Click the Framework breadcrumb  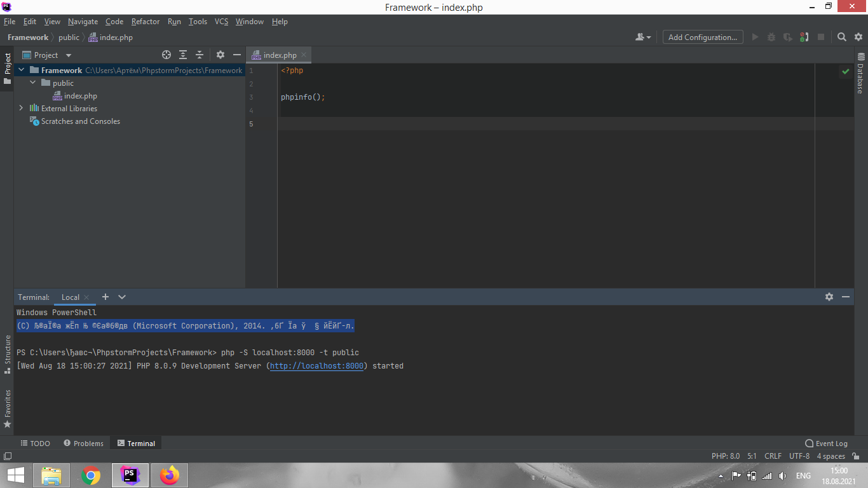pos(28,37)
